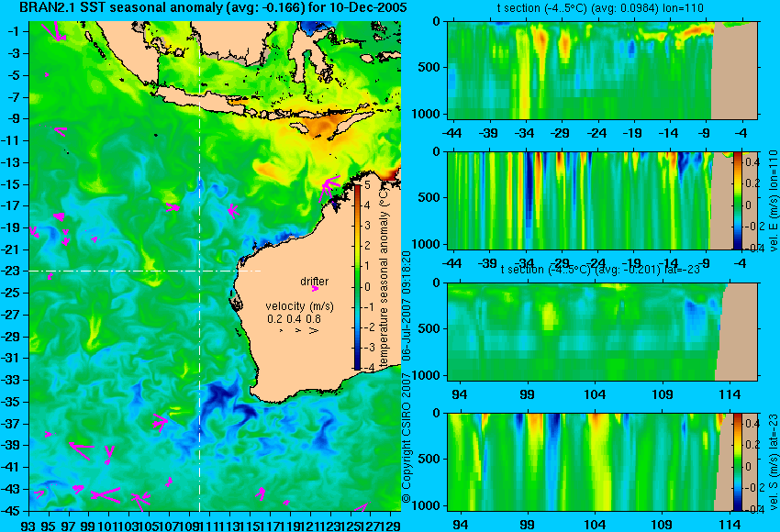Select the 'temperature seasonal anomaly (°C)' axis label
Viewport: 780px width, 532px height.
(x=384, y=277)
